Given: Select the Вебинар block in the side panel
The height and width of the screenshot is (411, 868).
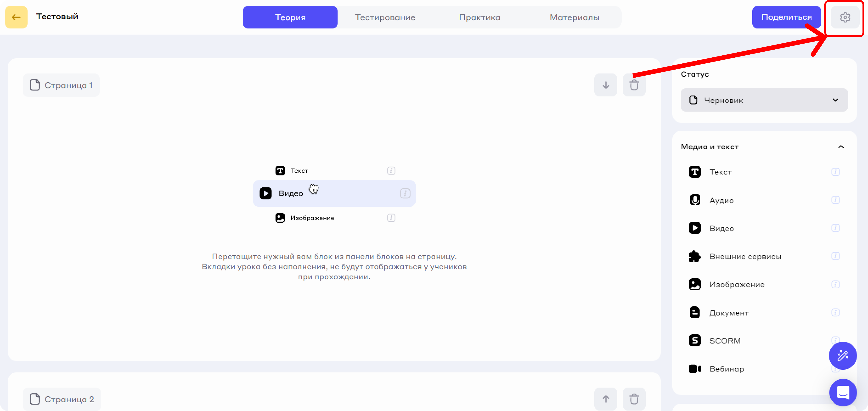Looking at the screenshot, I should pyautogui.click(x=726, y=369).
